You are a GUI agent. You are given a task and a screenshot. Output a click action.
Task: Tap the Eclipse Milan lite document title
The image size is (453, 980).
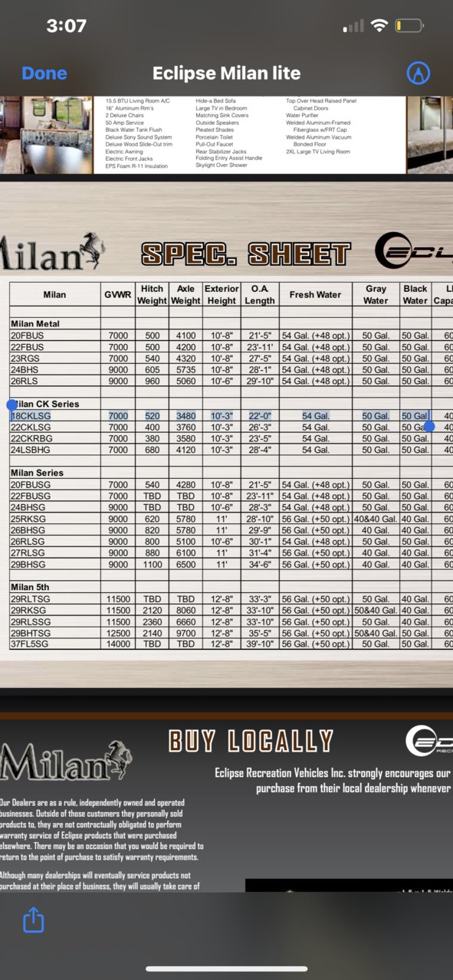(x=226, y=74)
